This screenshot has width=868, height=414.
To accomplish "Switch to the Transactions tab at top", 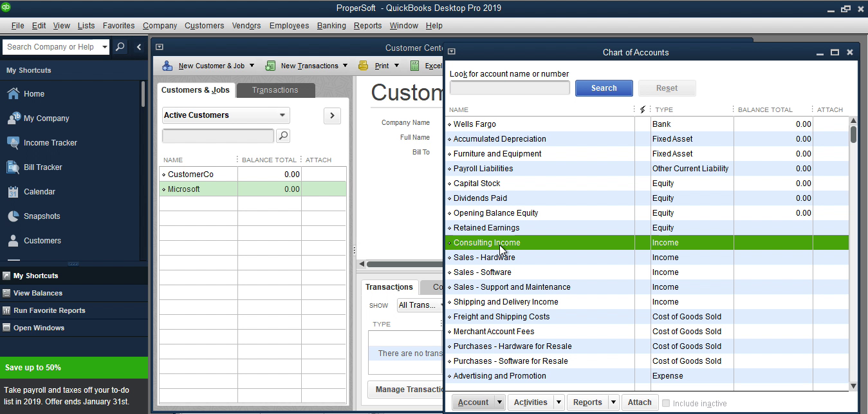I will [275, 90].
